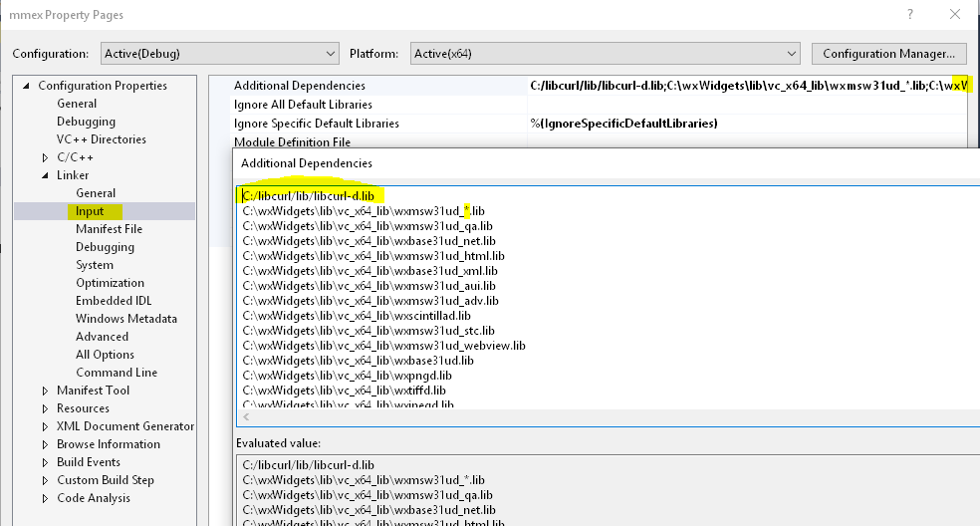Select General under Linker

[96, 193]
